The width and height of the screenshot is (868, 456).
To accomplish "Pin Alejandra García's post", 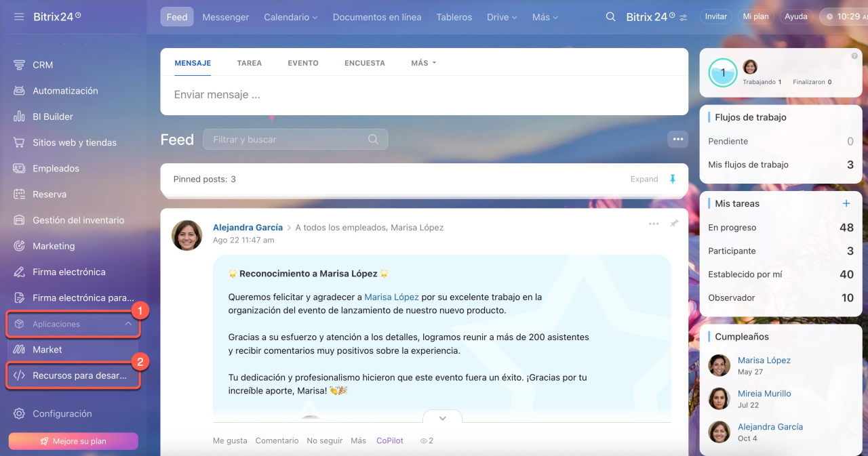I will 674,224.
